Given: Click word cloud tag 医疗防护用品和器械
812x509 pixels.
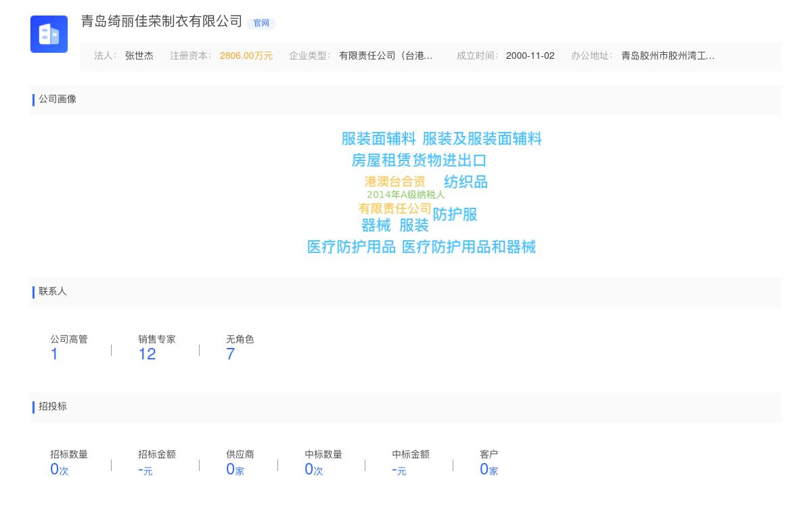Looking at the screenshot, I should [469, 247].
